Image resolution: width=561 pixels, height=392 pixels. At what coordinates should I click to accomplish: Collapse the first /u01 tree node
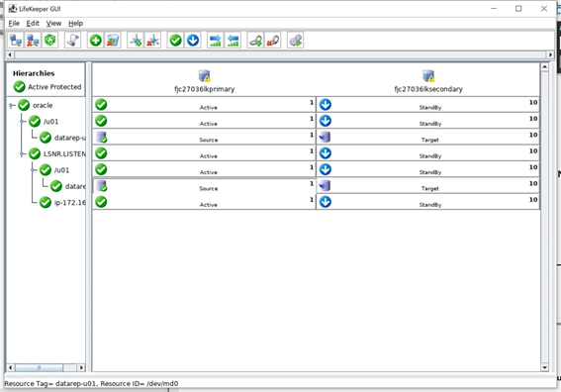point(23,122)
